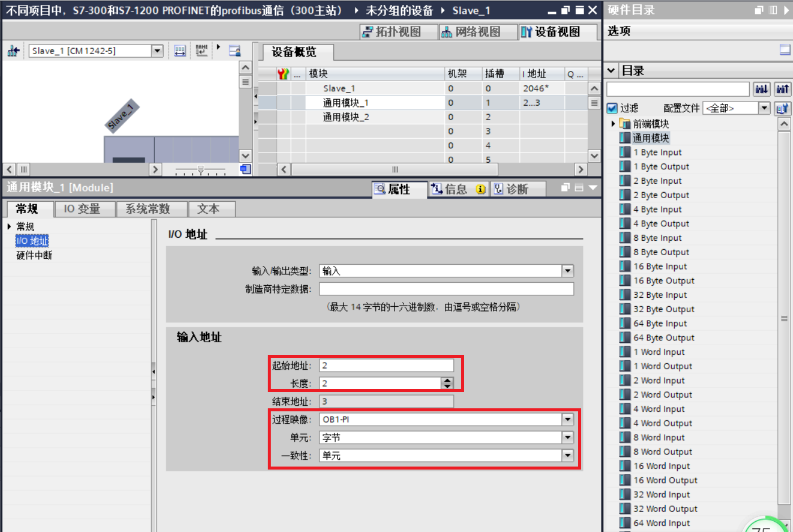Click the search downward icon in catalog
793x532 pixels.
[x=761, y=89]
